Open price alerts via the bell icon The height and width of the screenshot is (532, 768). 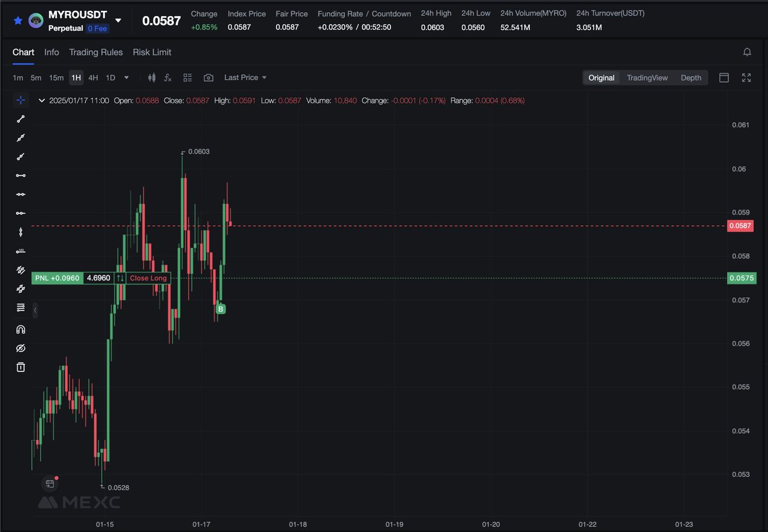(747, 52)
